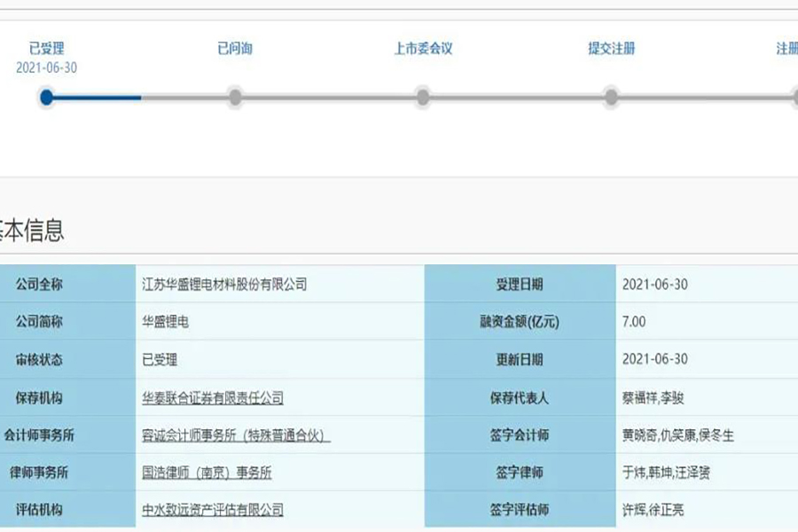Click the 签字评估师 header cell
The width and height of the screenshot is (798, 532).
pos(520,509)
